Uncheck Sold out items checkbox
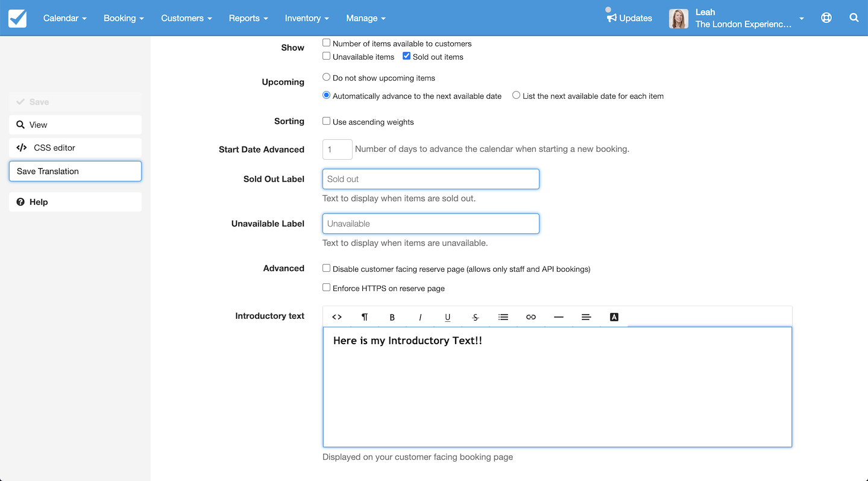 (x=406, y=56)
